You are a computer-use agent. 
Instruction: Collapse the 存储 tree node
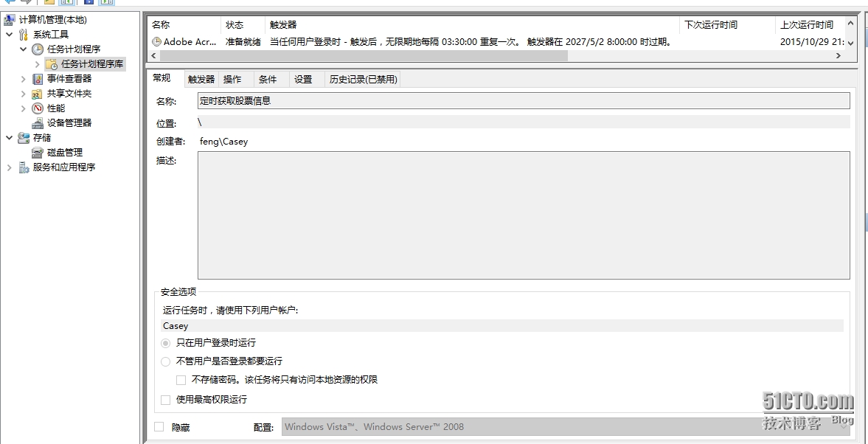(9, 138)
